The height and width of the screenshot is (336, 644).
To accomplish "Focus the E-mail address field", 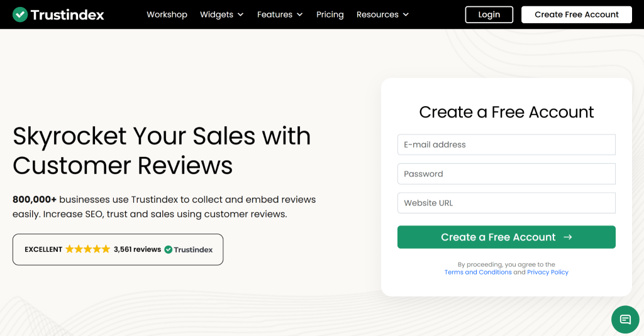I will coord(506,144).
